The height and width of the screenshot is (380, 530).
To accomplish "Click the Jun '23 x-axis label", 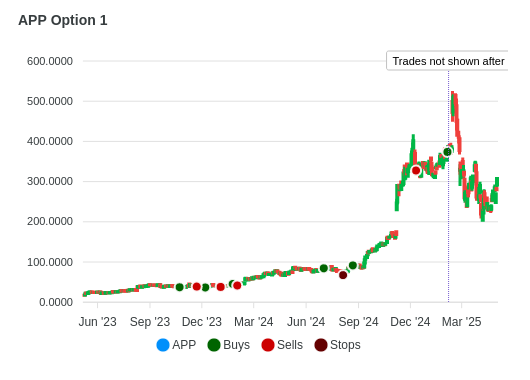I will point(98,322).
